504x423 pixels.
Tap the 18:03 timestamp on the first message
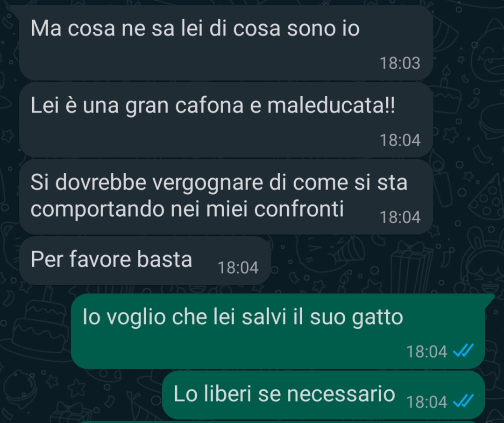400,63
